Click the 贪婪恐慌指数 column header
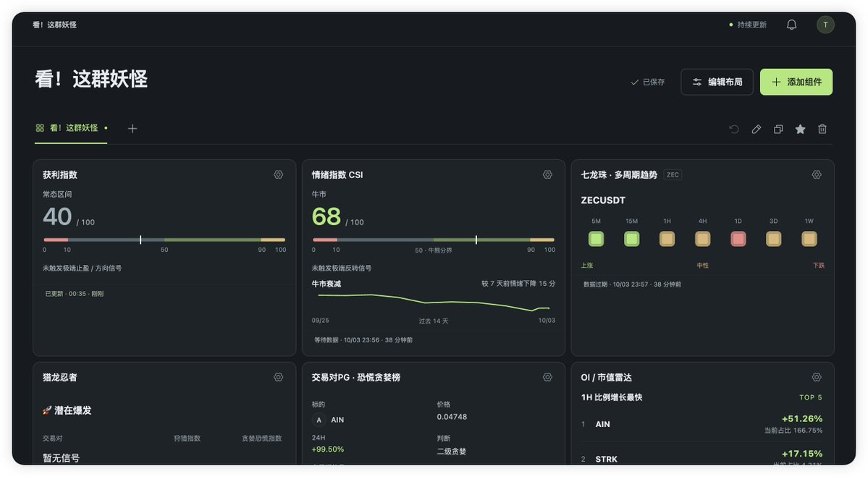The image size is (868, 477). point(262,438)
